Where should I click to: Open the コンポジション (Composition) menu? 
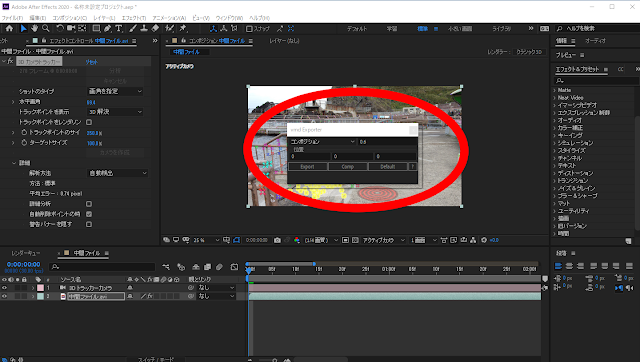pyautogui.click(x=69, y=18)
